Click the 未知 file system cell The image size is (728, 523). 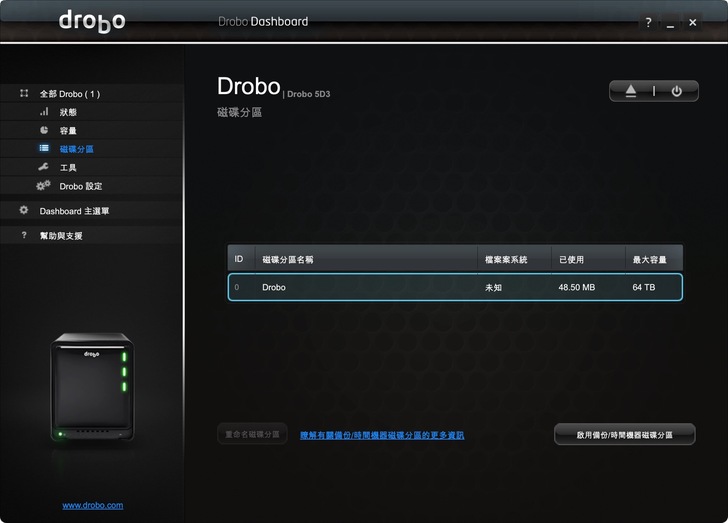click(x=493, y=288)
